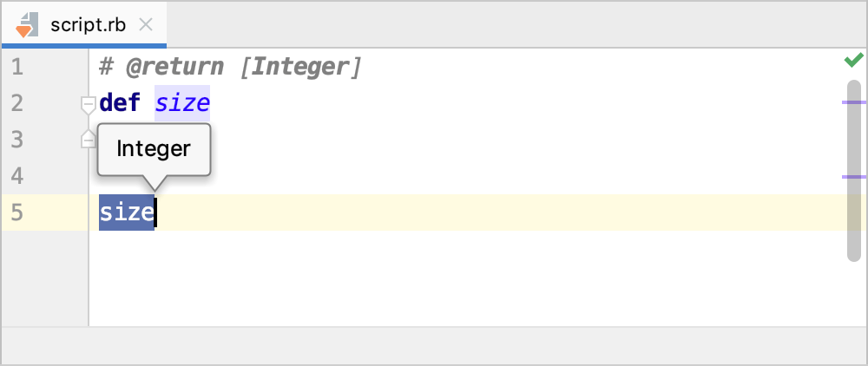Click the fold end marker on line 3

click(87, 139)
